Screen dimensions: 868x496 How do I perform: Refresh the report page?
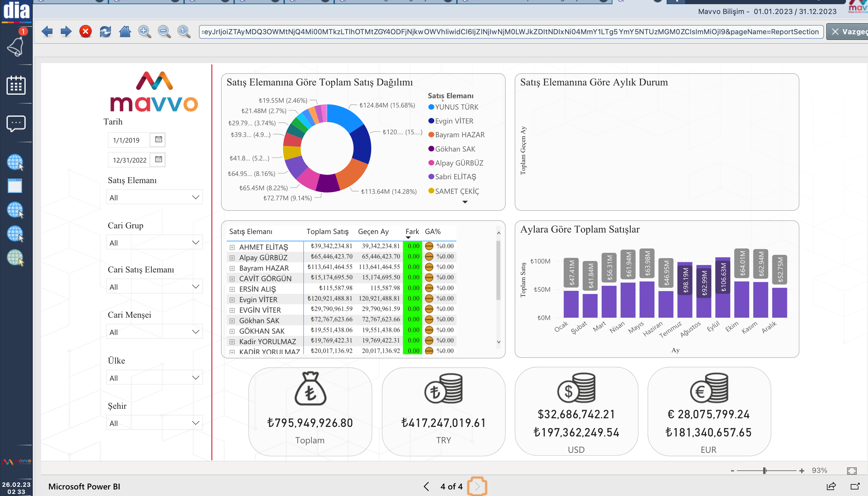(x=105, y=32)
